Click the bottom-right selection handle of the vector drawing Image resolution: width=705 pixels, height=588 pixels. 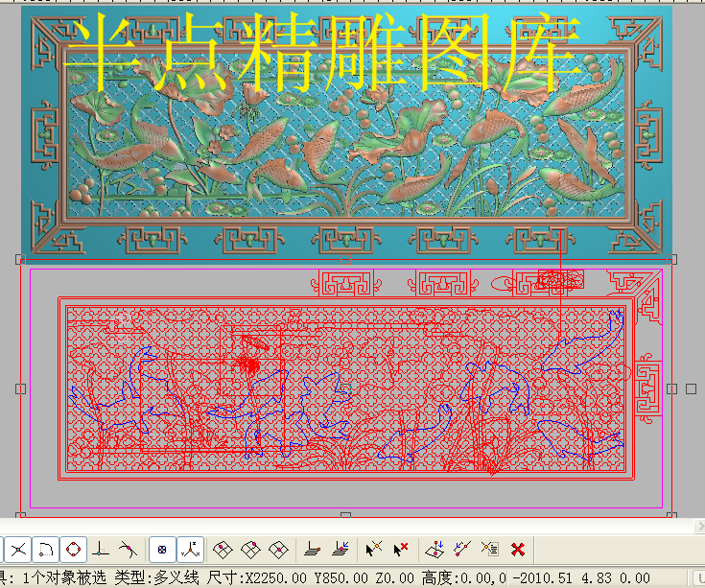point(671,515)
